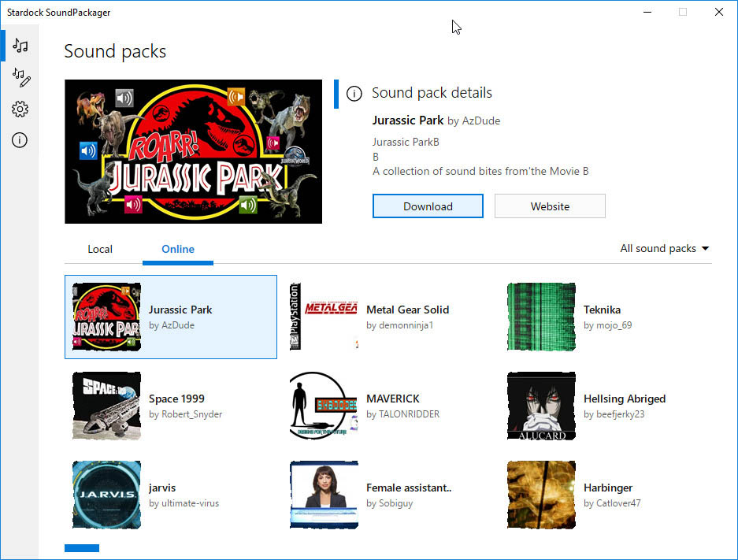Switch to the Local tab
738x560 pixels.
click(x=100, y=249)
